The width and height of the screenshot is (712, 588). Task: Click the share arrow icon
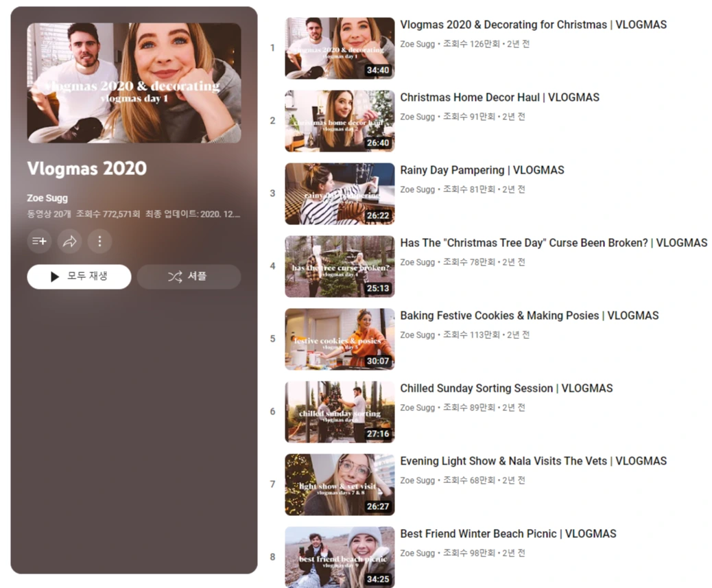tap(69, 241)
